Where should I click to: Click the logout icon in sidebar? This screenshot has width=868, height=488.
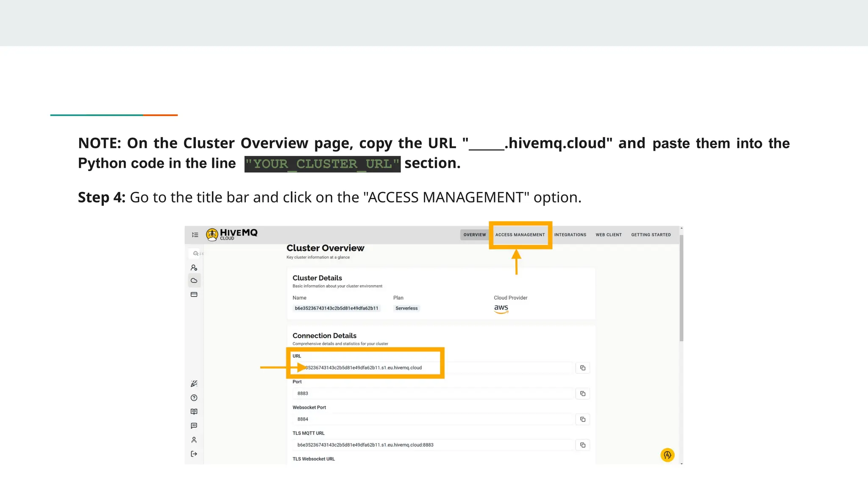pyautogui.click(x=194, y=454)
